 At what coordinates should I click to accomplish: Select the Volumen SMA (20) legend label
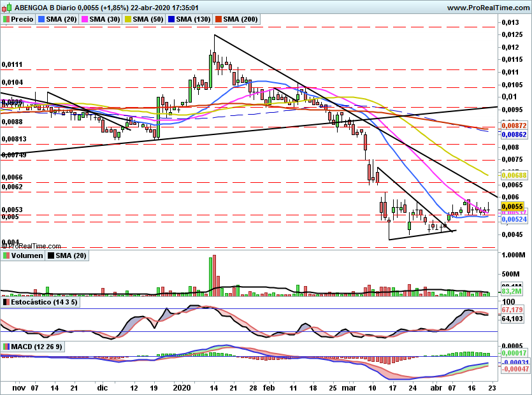coord(71,255)
